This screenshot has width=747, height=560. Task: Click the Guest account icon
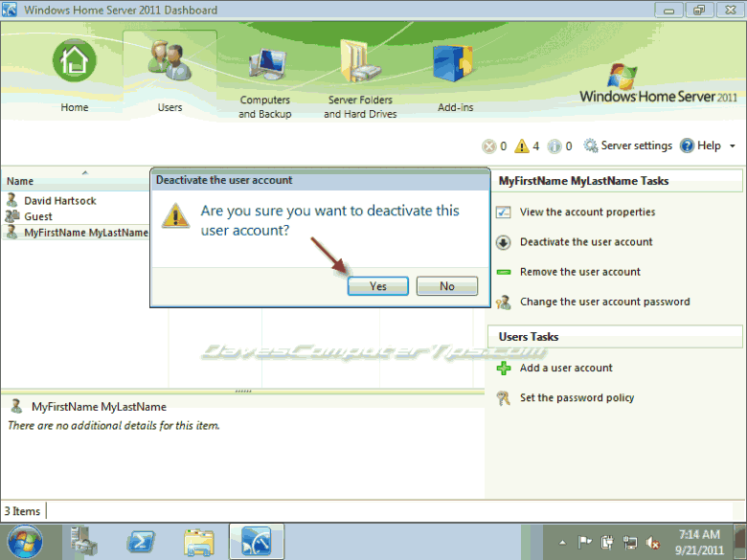pyautogui.click(x=11, y=216)
